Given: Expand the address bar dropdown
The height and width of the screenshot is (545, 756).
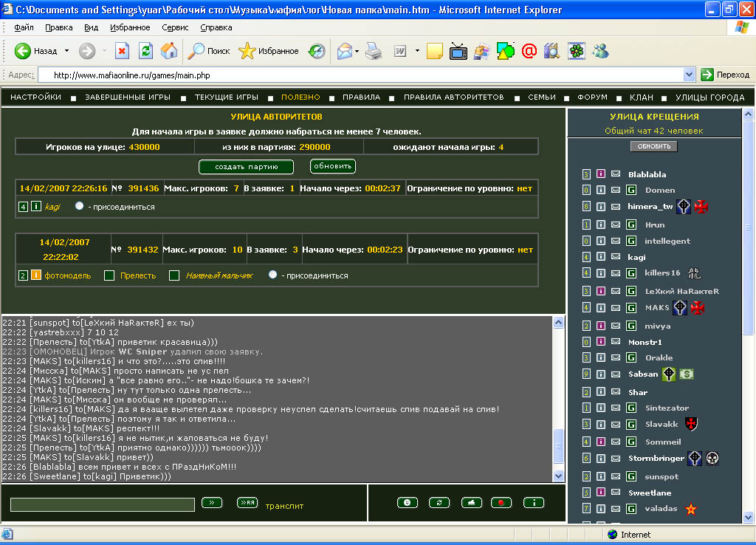Looking at the screenshot, I should coord(689,75).
